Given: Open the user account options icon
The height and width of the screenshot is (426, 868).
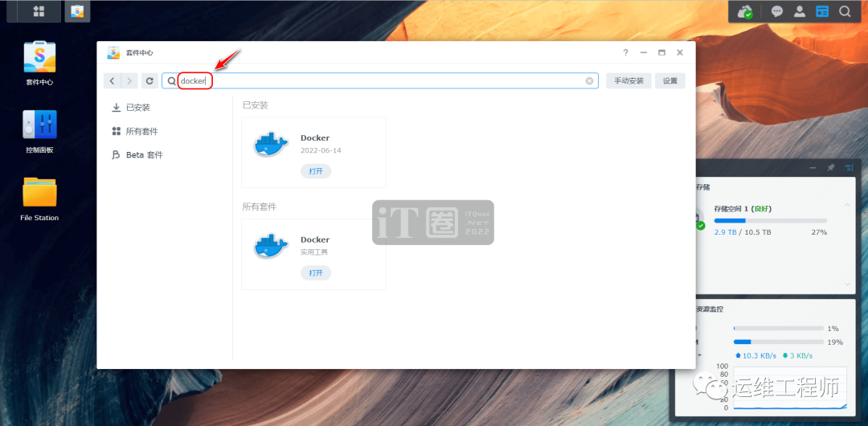Looking at the screenshot, I should 800,11.
